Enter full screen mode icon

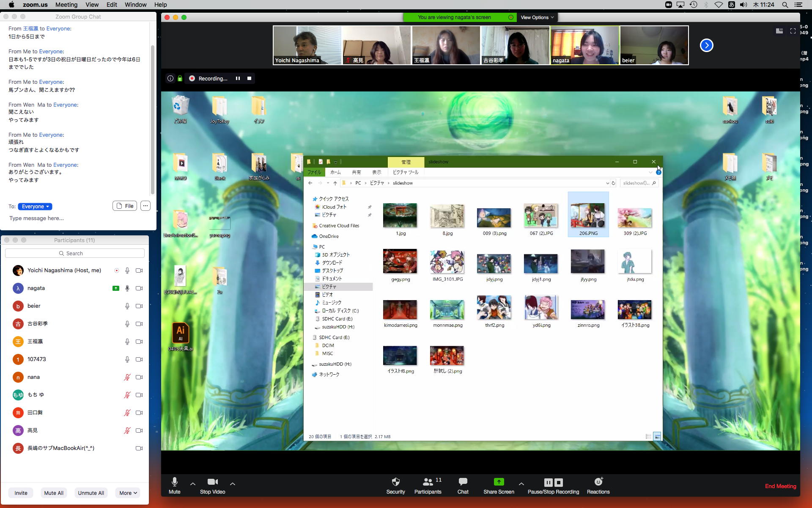(793, 31)
